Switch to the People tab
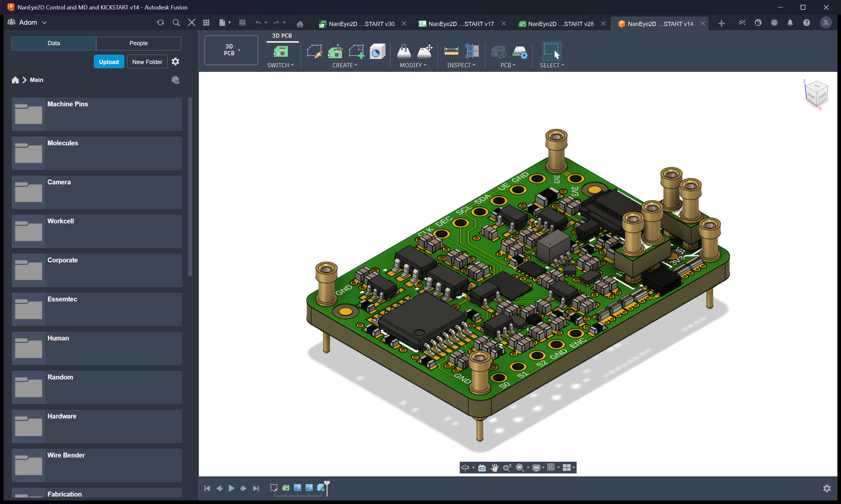The height and width of the screenshot is (504, 841). click(138, 43)
